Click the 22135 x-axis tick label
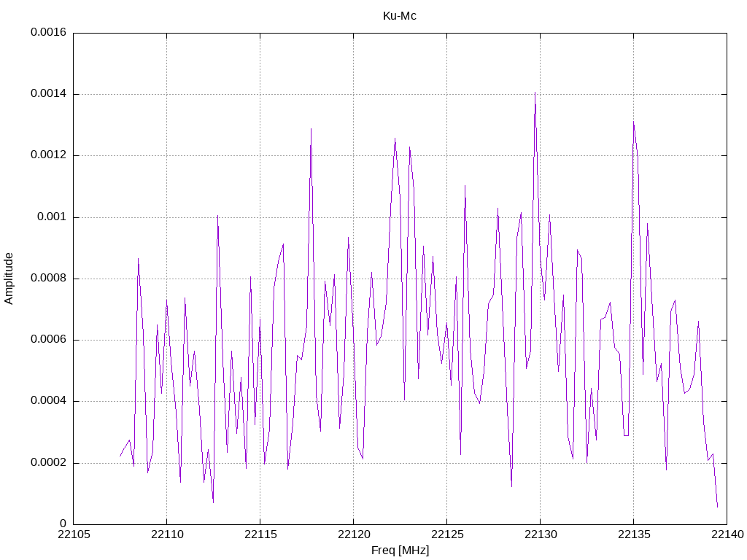Image resolution: width=747 pixels, height=560 pixels. (x=634, y=534)
